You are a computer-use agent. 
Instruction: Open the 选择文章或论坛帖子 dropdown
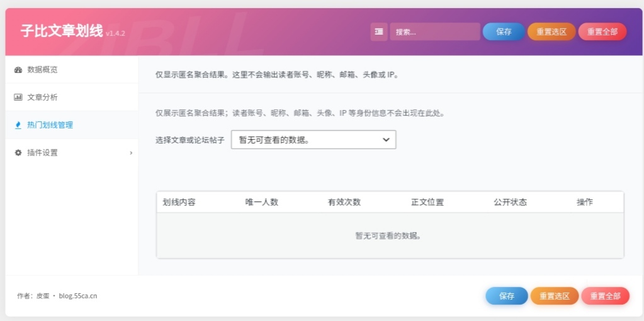[314, 140]
